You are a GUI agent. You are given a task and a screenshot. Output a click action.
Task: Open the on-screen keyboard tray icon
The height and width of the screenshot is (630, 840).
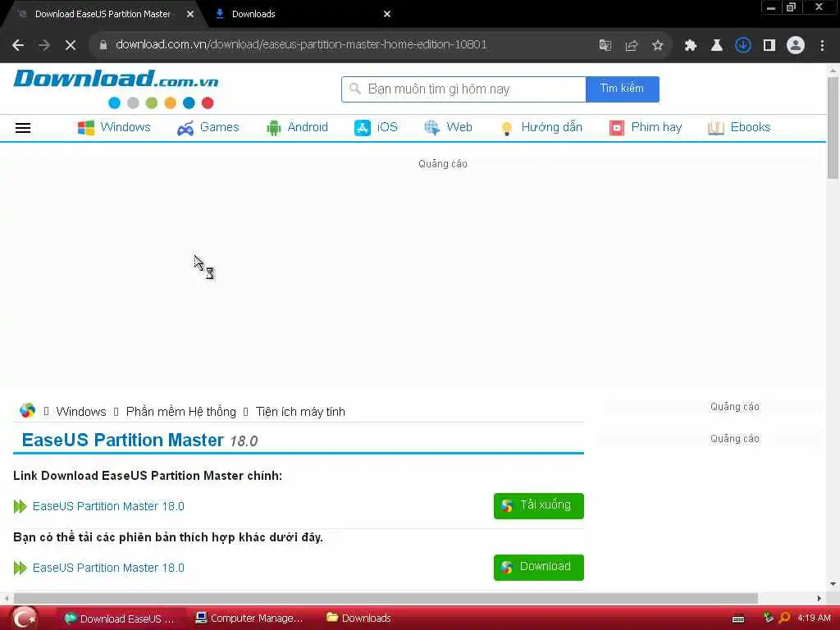click(738, 619)
